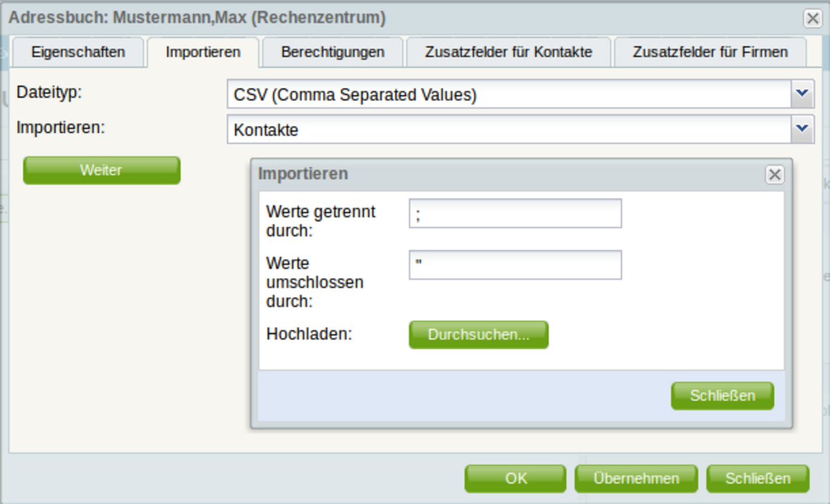Go to Zusatzfelder für Kontakte tab
The height and width of the screenshot is (504, 830).
coord(508,52)
